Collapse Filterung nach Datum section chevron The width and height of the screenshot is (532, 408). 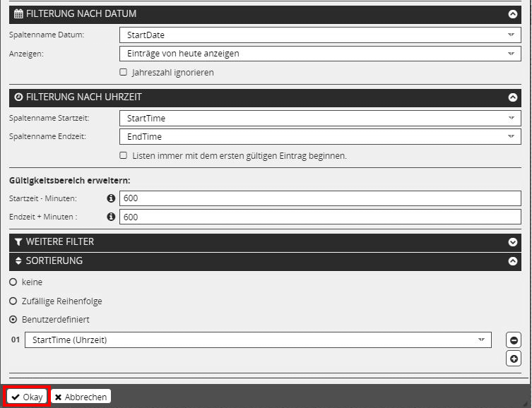click(x=513, y=13)
